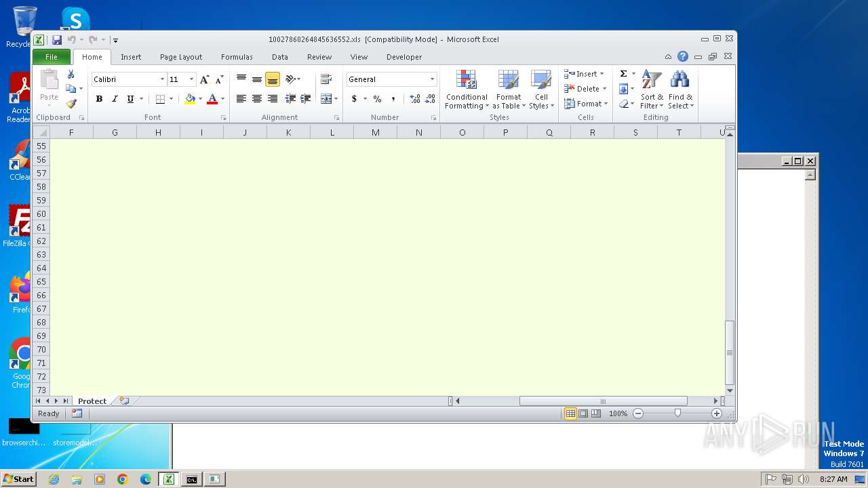Decrease cell indent
Screen dimensions: 868x488
click(290, 99)
